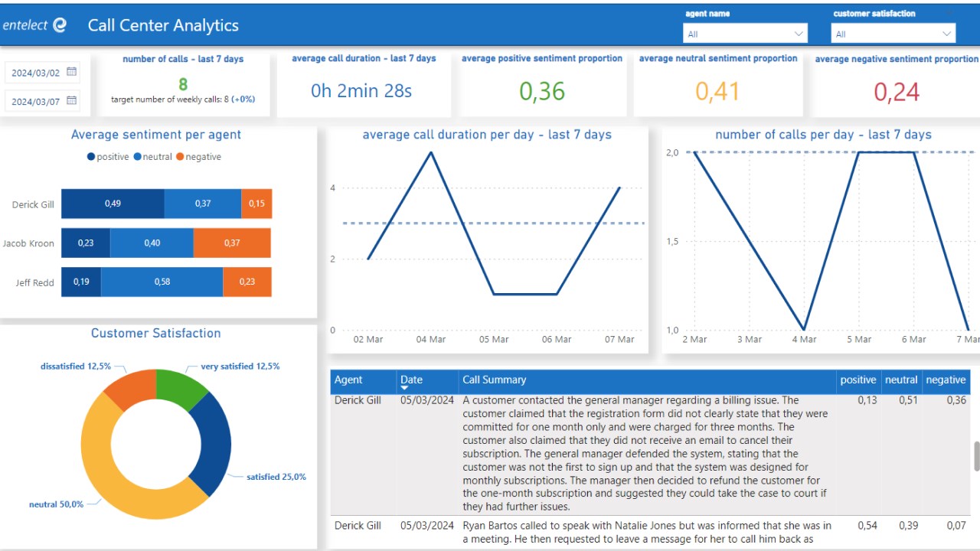This screenshot has height=551, width=980.
Task: Click the 'satisfied 25,0%' donut label
Action: 276,477
